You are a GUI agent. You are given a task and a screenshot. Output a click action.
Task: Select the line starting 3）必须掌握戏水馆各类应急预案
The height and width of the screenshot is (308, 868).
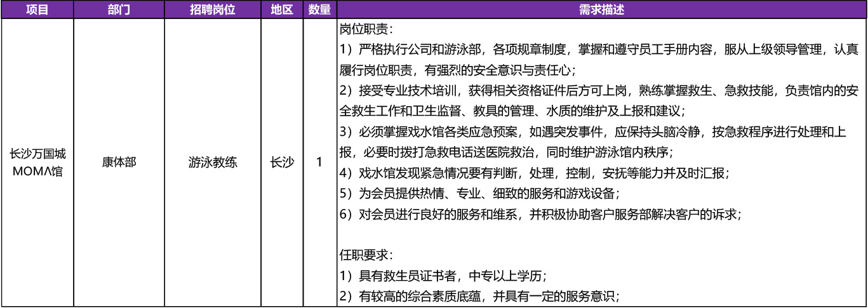[594, 132]
